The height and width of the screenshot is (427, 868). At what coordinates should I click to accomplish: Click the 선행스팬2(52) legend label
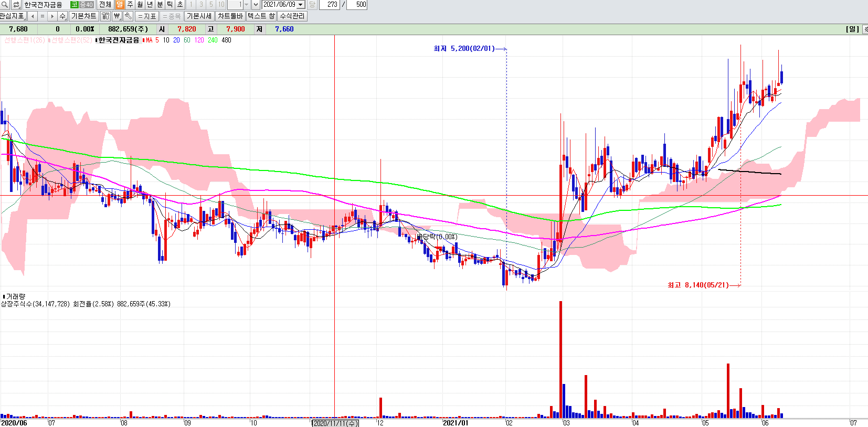(x=71, y=40)
